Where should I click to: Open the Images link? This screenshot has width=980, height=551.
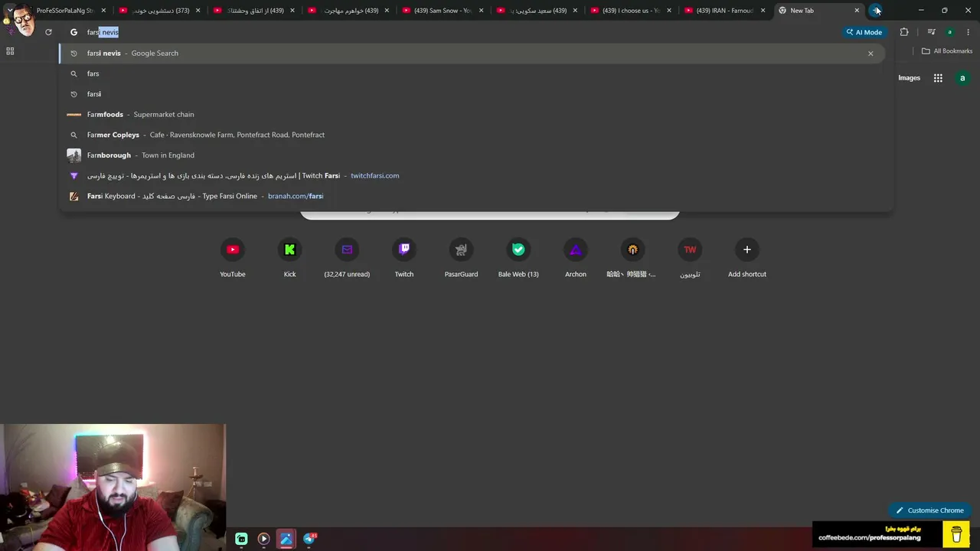909,78
